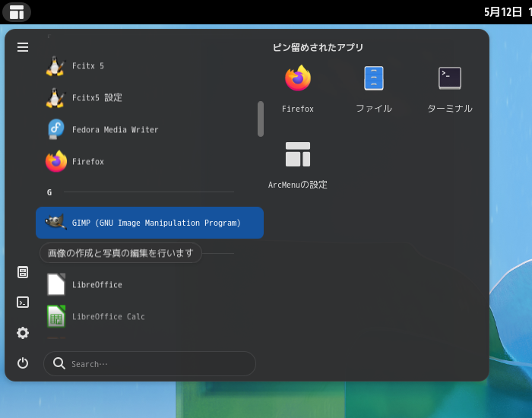Open settings via the gear icon
The width and height of the screenshot is (532, 418).
[x=23, y=333]
